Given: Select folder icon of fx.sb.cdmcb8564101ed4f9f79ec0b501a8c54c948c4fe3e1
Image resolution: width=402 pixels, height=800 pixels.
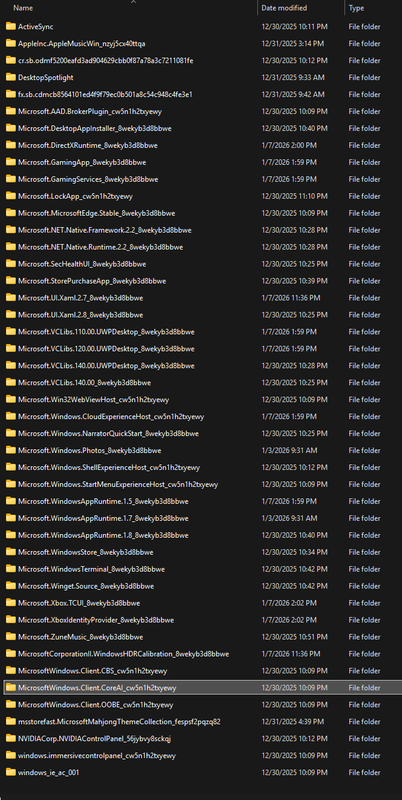Looking at the screenshot, I should point(11,94).
